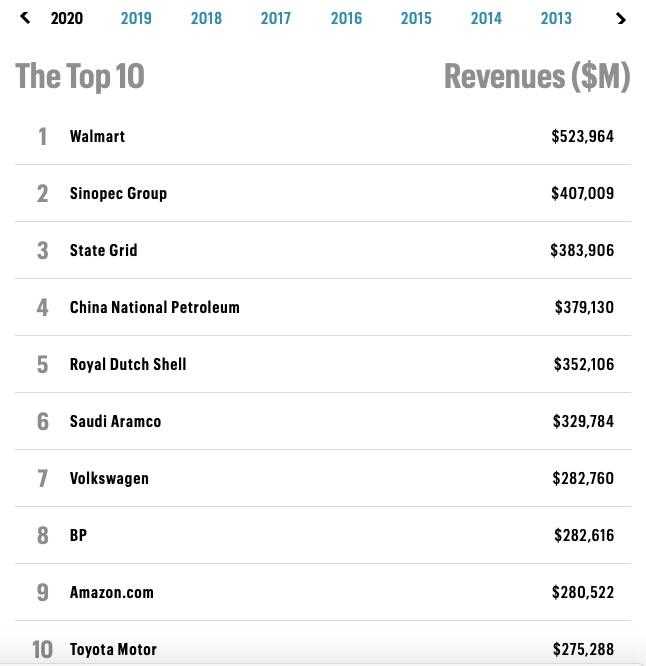
Task: Switch to the 2014 tab
Action: 486,18
